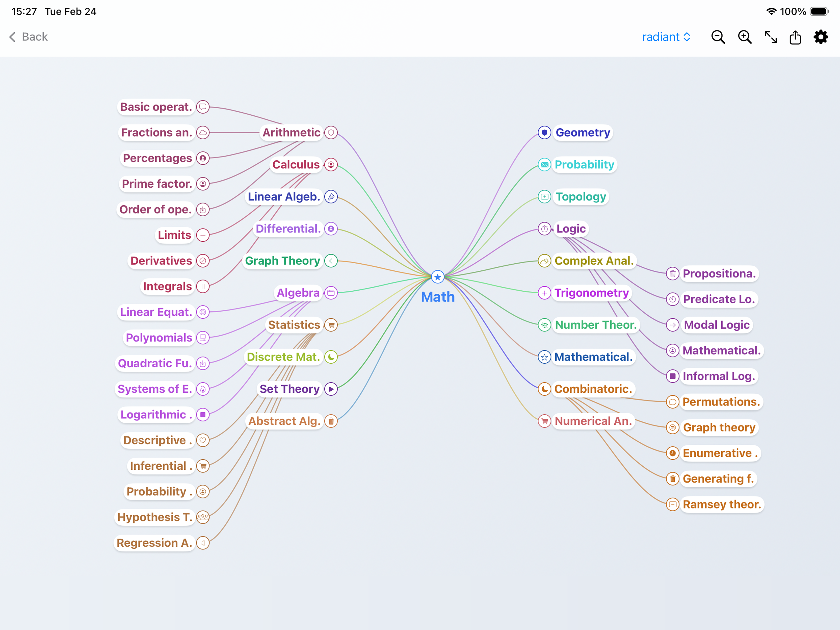The width and height of the screenshot is (840, 630).
Task: Click the zoom out magnifier icon
Action: [x=717, y=37]
